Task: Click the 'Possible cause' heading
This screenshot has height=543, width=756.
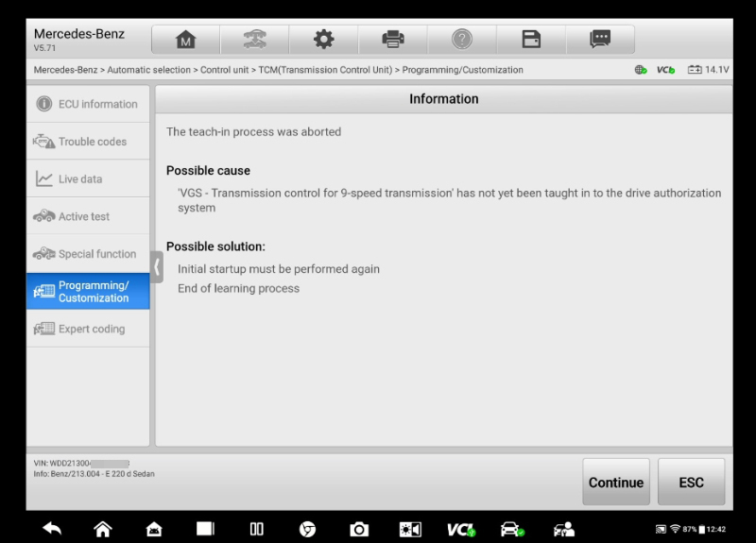Action: pyautogui.click(x=208, y=171)
